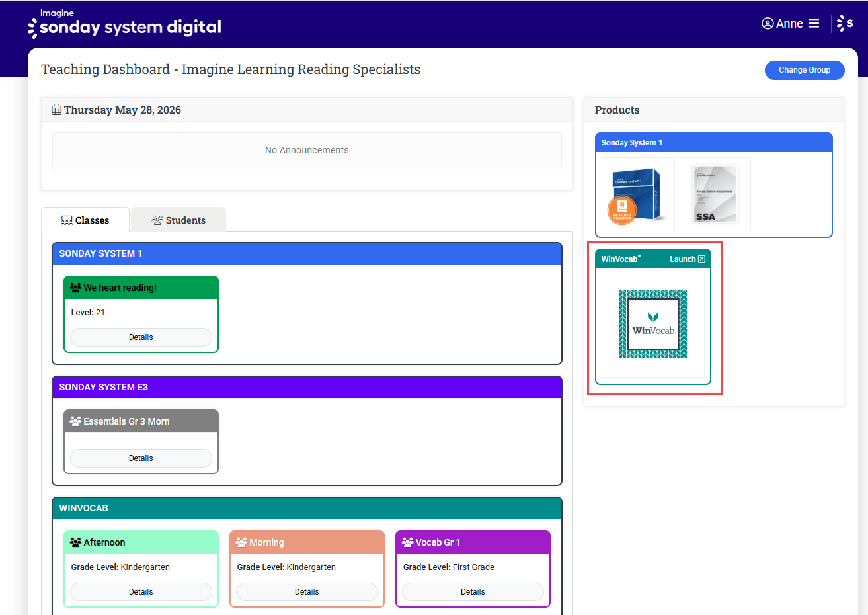This screenshot has height=615, width=868.
Task: Click the Teaching Dashboard page title
Action: (231, 69)
